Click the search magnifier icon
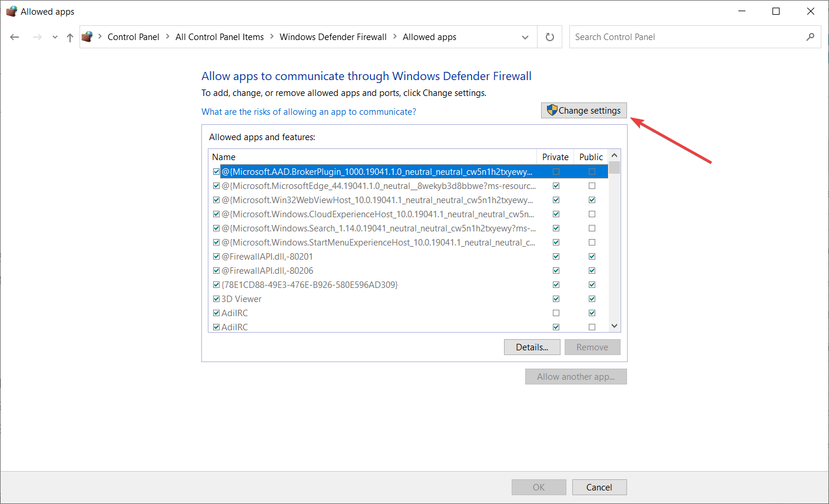The width and height of the screenshot is (829, 504). (x=811, y=37)
